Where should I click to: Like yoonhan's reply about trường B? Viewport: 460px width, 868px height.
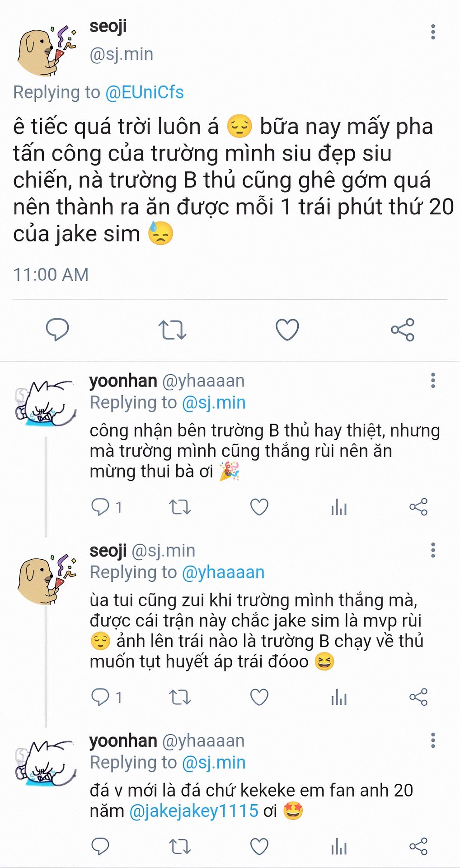pyautogui.click(x=259, y=507)
